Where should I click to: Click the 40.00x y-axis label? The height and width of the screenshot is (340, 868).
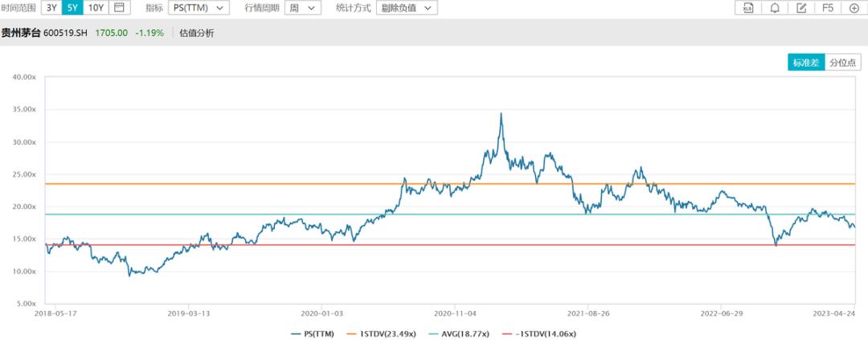[x=24, y=77]
